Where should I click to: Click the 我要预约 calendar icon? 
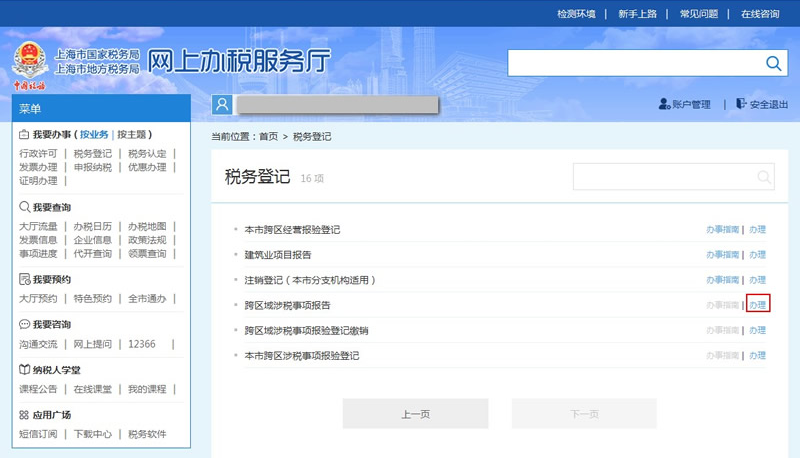coord(24,279)
